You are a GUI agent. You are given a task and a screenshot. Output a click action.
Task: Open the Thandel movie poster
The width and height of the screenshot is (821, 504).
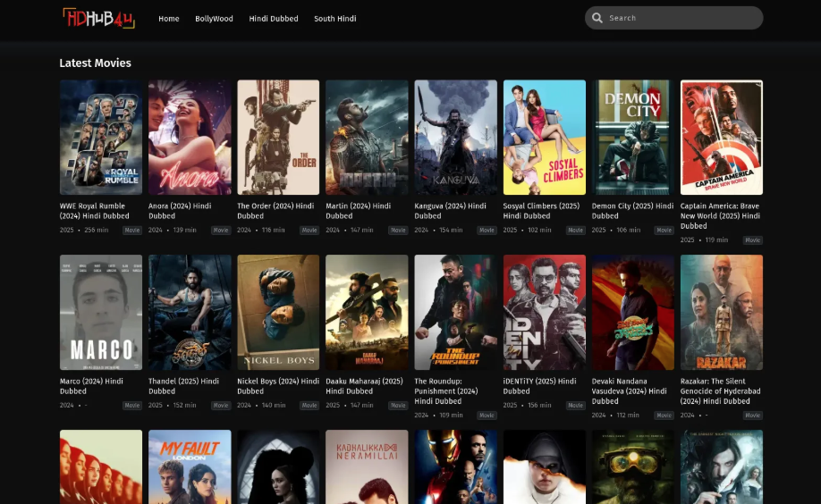pos(190,313)
